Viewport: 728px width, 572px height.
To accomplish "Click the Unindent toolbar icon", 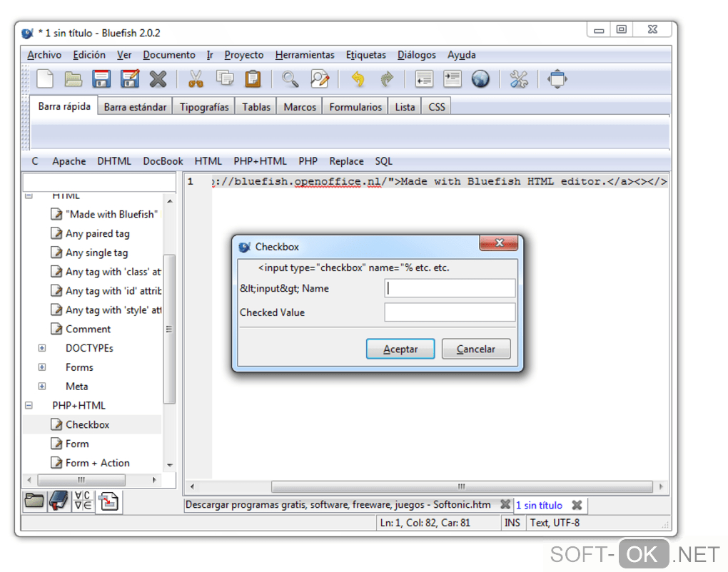I will (x=424, y=79).
